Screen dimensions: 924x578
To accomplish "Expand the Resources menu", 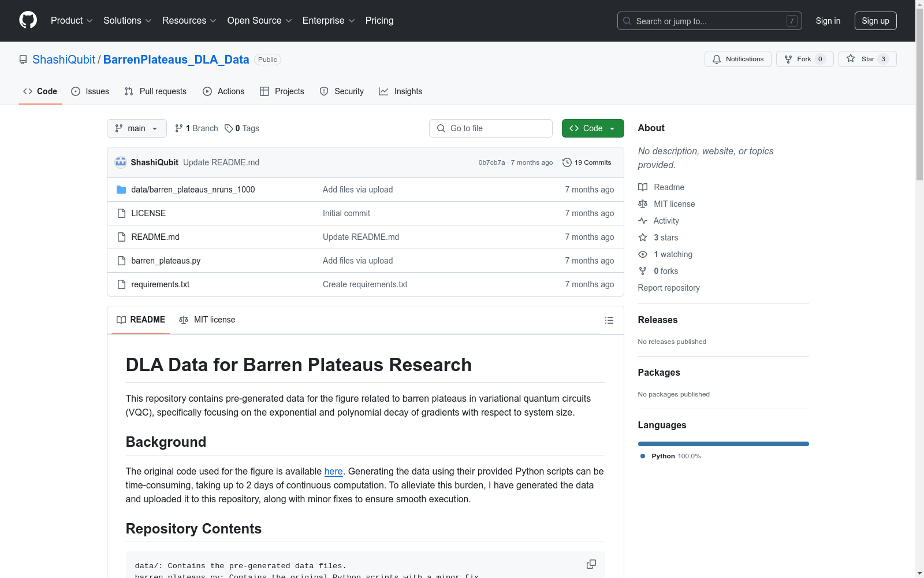I will pyautogui.click(x=189, y=21).
